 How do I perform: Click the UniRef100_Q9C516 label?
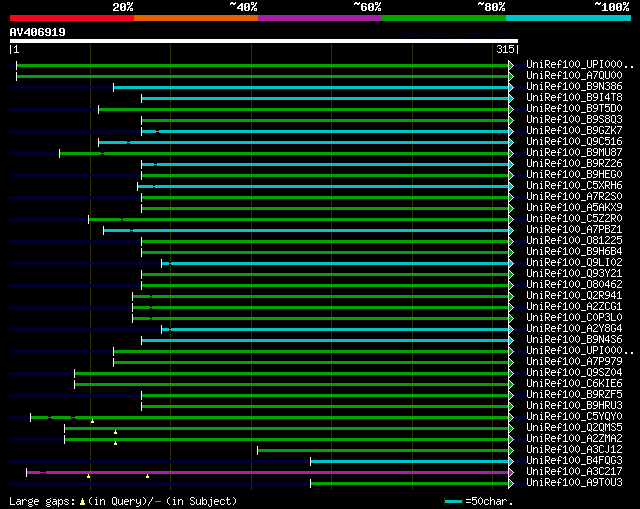point(574,142)
